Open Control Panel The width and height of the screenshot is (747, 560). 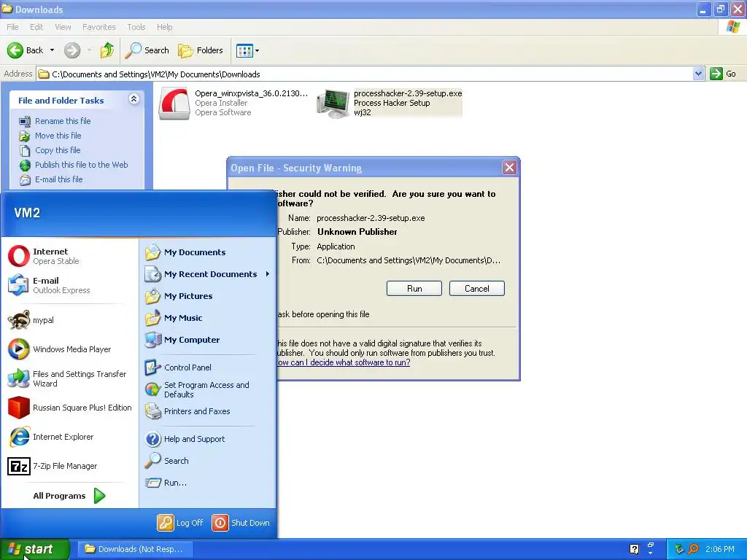pos(207,367)
